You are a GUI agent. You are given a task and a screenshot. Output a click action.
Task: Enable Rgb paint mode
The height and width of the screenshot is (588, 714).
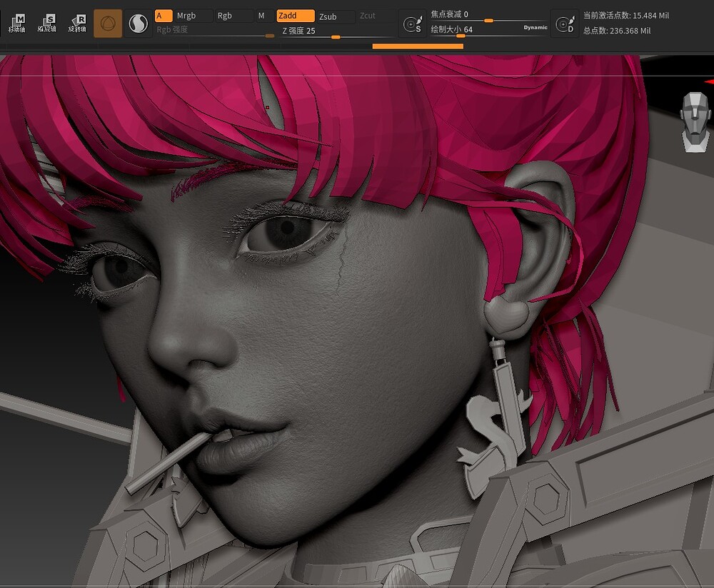click(x=234, y=16)
